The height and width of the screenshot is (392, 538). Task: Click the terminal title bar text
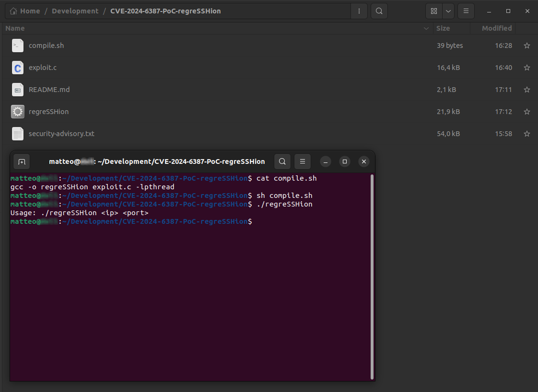coord(157,161)
